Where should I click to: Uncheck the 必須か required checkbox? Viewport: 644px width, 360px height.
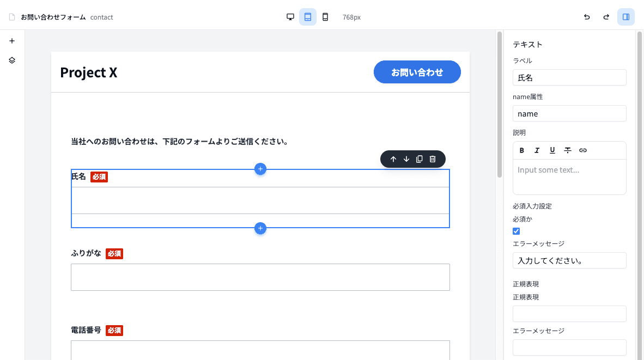pyautogui.click(x=516, y=231)
